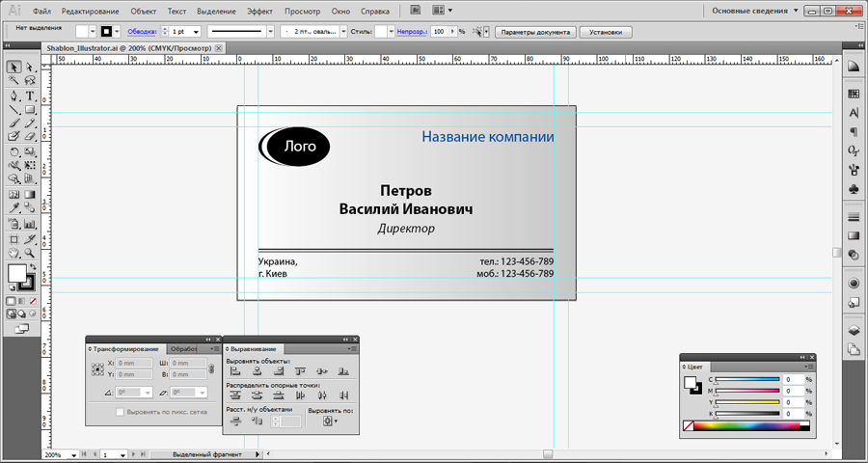Swap fill and stroke colors in toolbox
The width and height of the screenshot is (868, 463).
pyautogui.click(x=33, y=267)
